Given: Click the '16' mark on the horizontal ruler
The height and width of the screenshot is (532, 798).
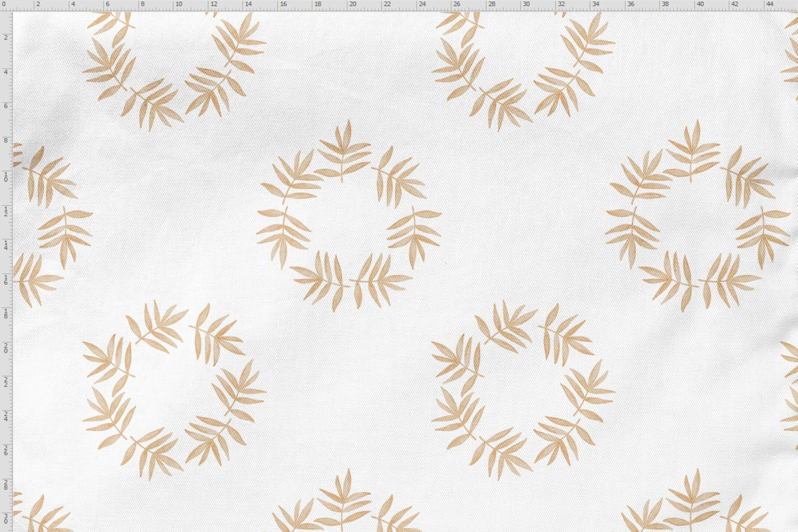Looking at the screenshot, I should point(283,4).
